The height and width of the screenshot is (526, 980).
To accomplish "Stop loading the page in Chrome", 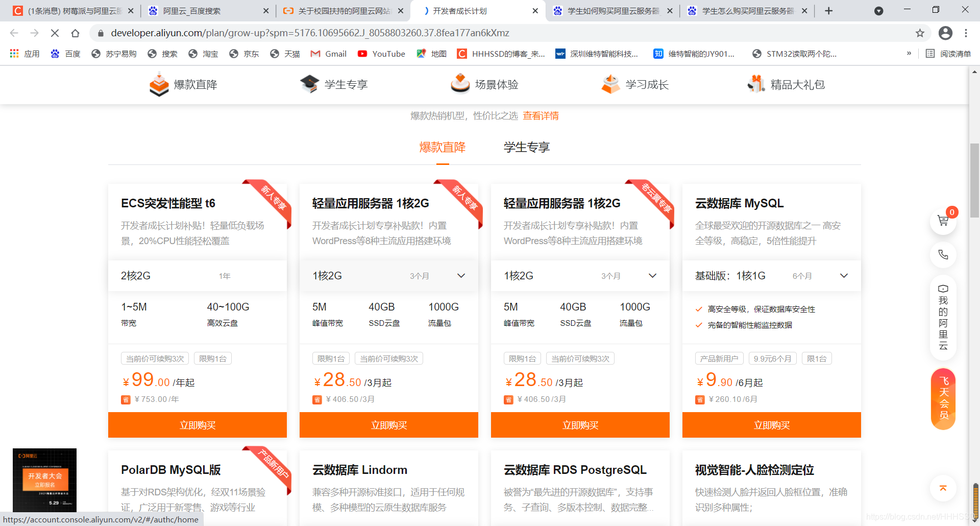I will (55, 33).
